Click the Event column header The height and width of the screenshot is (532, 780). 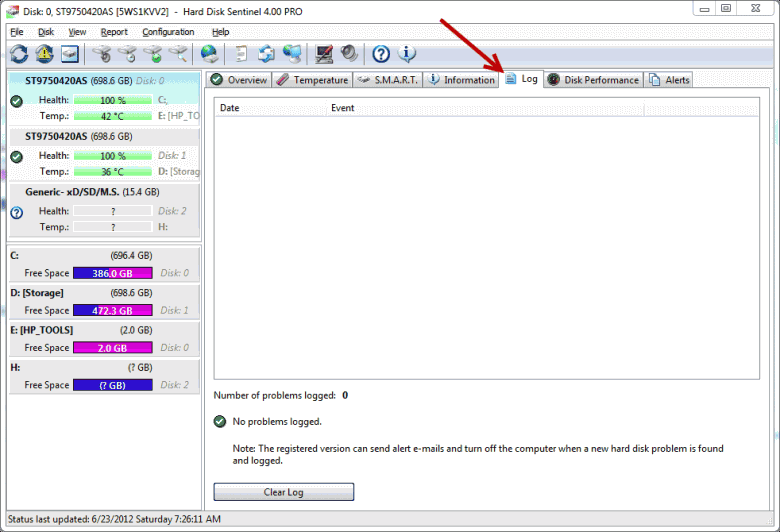(486, 108)
